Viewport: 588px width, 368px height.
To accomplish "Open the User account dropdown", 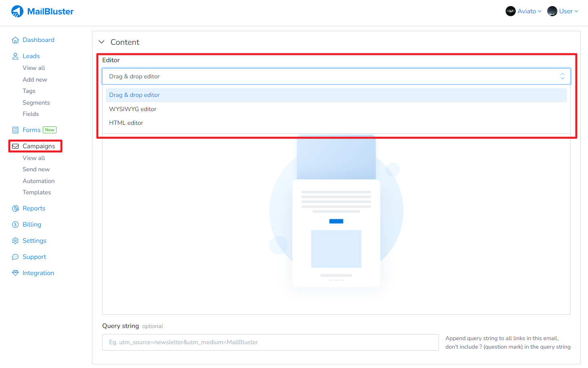I will [563, 11].
